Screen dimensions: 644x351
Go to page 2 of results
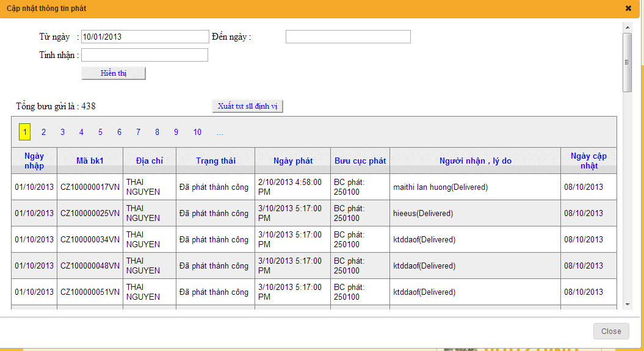[43, 132]
